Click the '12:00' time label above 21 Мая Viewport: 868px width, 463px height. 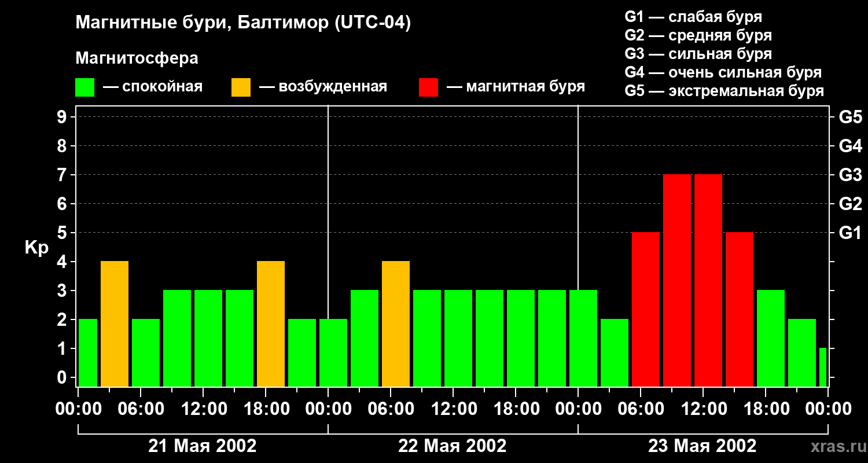coord(203,409)
